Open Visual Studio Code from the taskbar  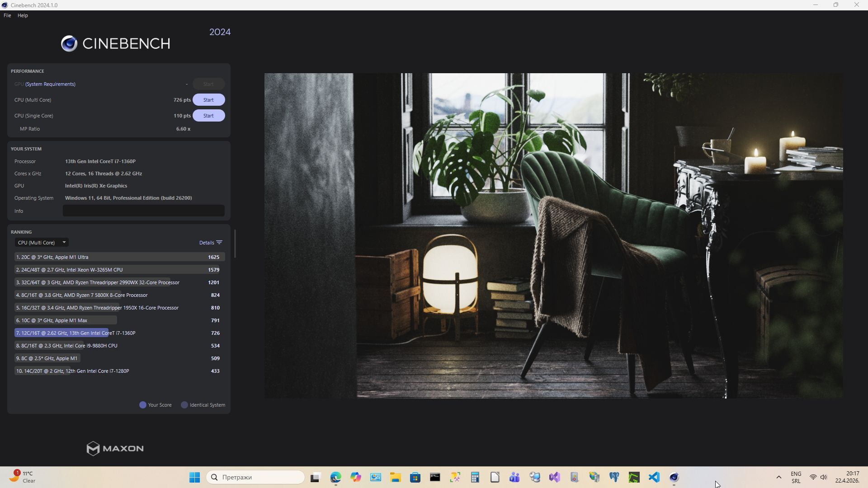(654, 477)
